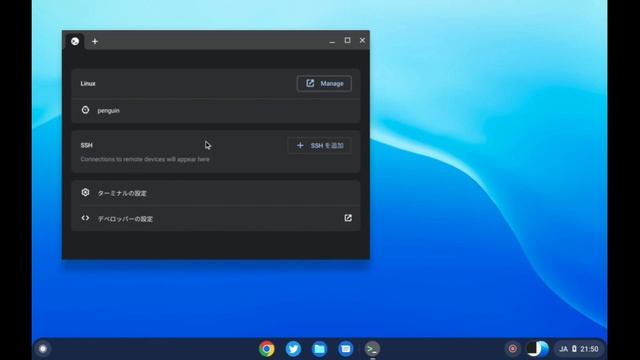Open デベロッパーの設定 developer settings row
This screenshot has width=640, height=360.
pyautogui.click(x=216, y=218)
